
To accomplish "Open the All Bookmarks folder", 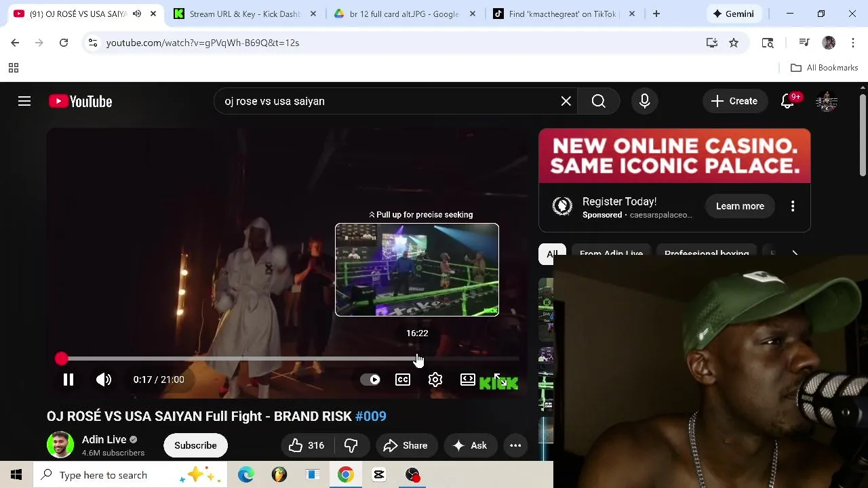I will pyautogui.click(x=825, y=68).
